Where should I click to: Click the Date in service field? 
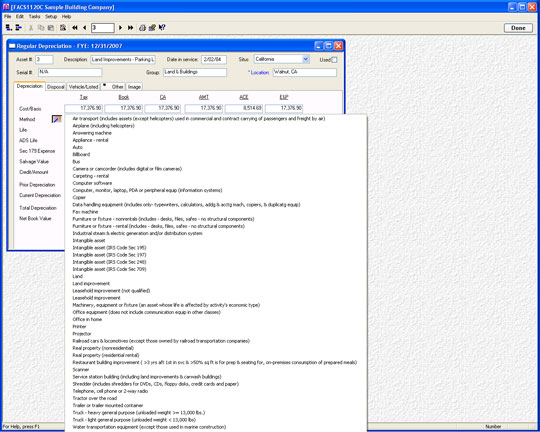214,60
